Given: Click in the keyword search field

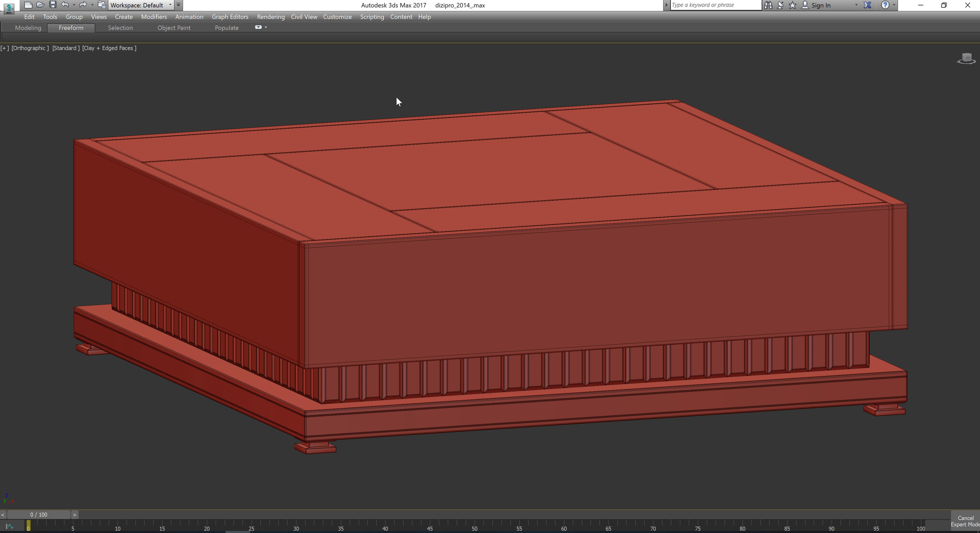Looking at the screenshot, I should tap(716, 5).
